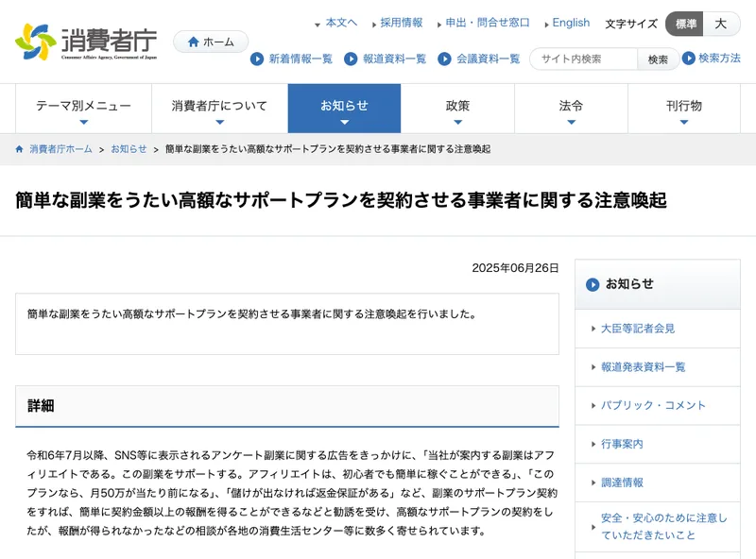Click the circle arrow icon beside 新着情報一覧
756x559 pixels.
point(257,59)
